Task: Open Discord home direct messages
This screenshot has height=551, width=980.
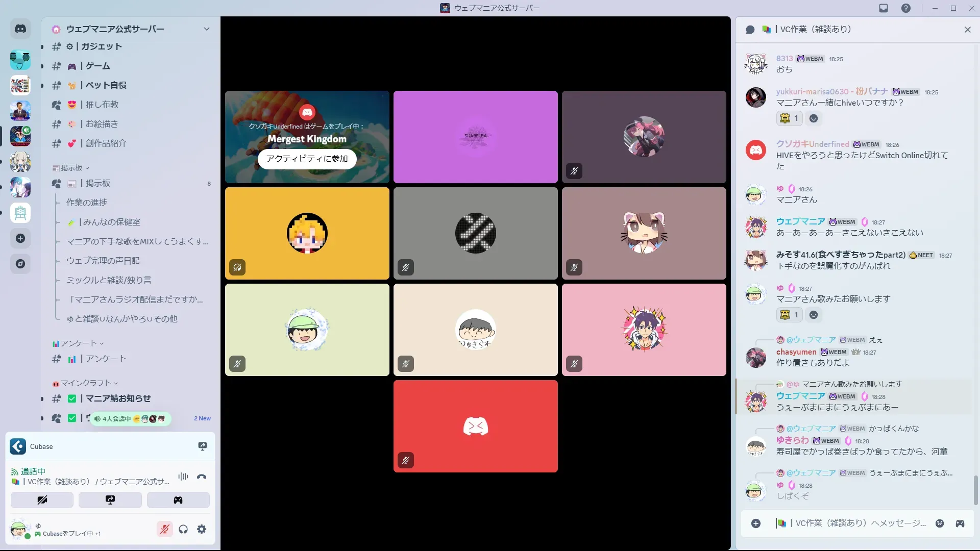Action: [x=20, y=29]
